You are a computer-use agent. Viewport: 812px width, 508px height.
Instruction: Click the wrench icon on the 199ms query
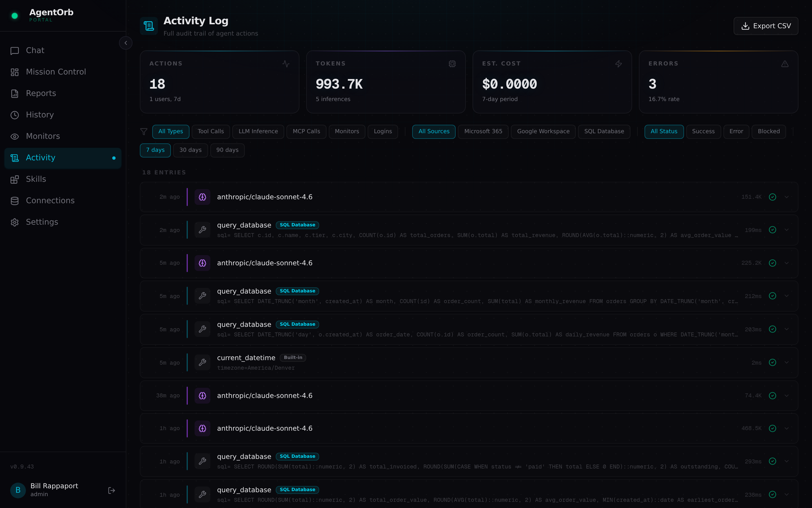pos(202,230)
